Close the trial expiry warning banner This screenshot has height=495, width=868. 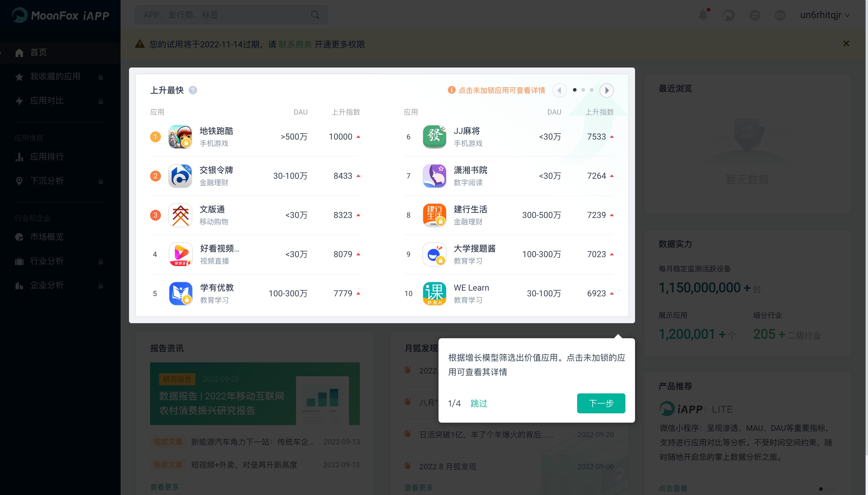click(x=846, y=43)
